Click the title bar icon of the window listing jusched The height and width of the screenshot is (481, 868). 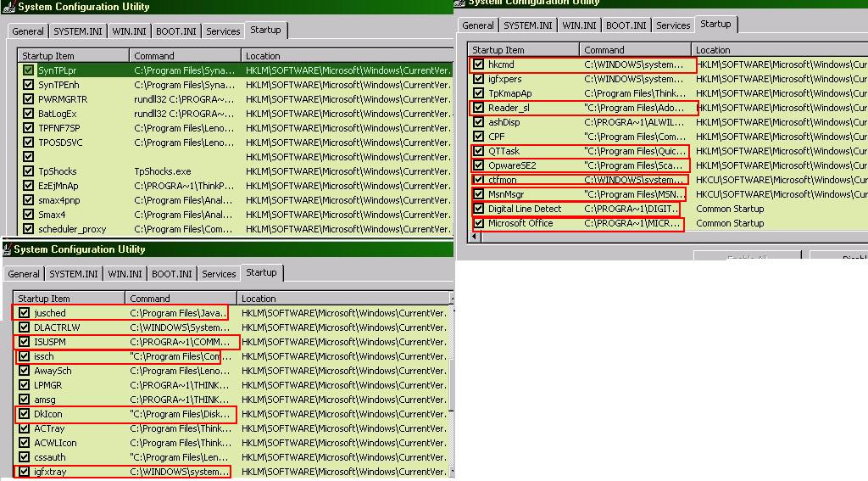pos(7,250)
